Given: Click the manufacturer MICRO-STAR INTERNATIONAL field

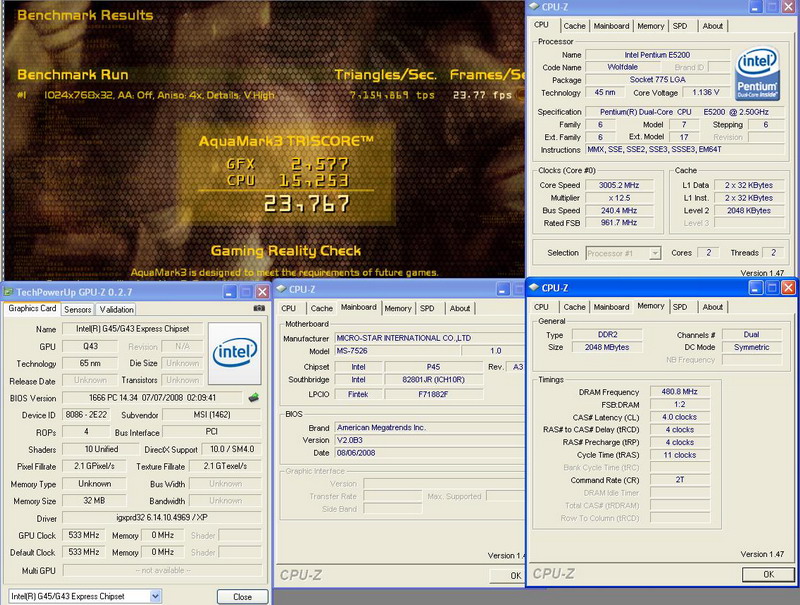Looking at the screenshot, I should tap(430, 338).
